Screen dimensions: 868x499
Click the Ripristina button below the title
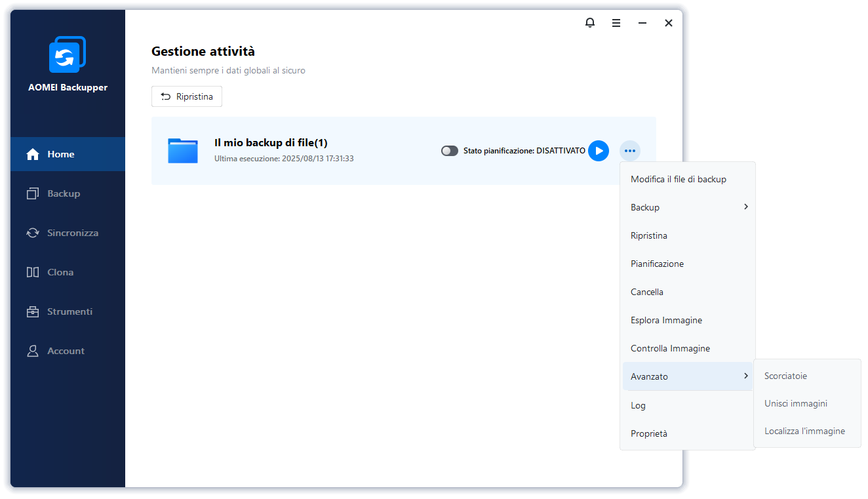(x=187, y=96)
